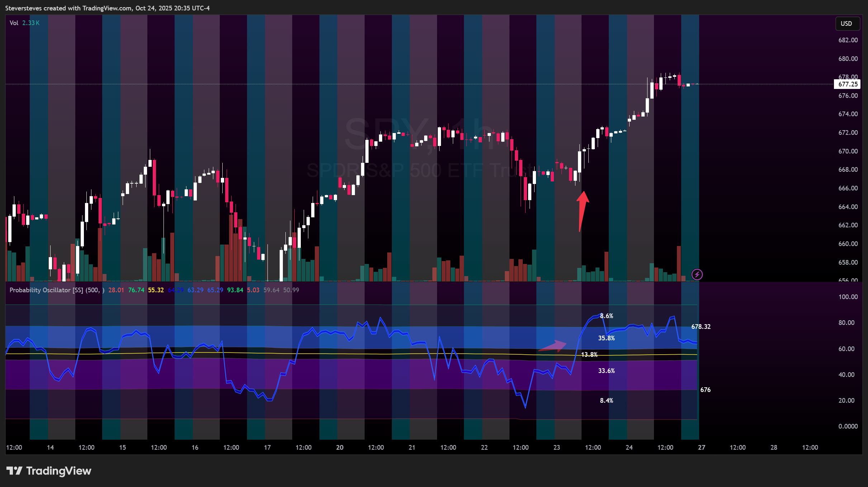Click the current price label 677.25
The height and width of the screenshot is (487, 868).
click(x=848, y=84)
